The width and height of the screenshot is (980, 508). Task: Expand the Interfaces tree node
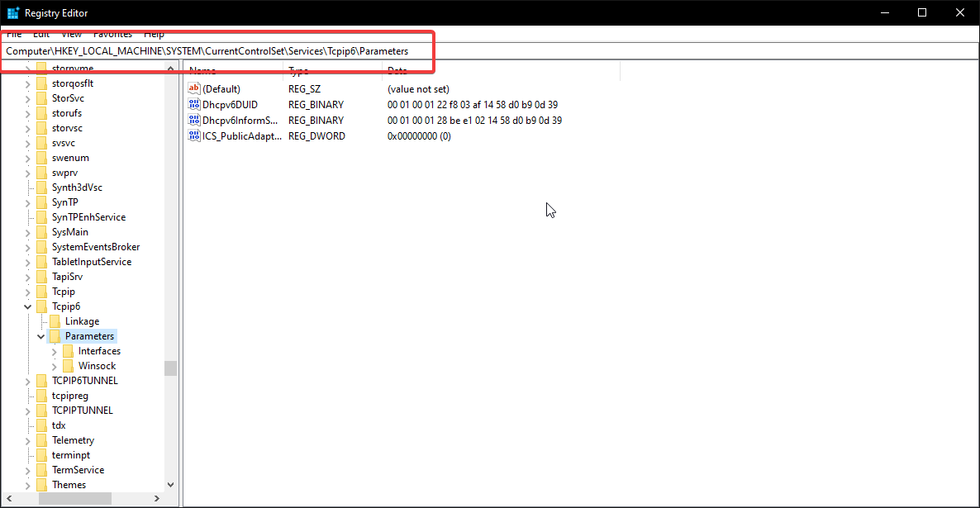[x=54, y=352]
